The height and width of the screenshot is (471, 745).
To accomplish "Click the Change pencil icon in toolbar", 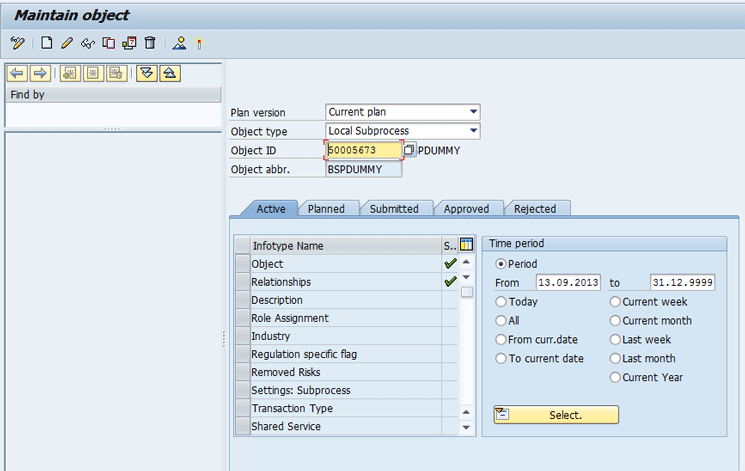I will (67, 43).
